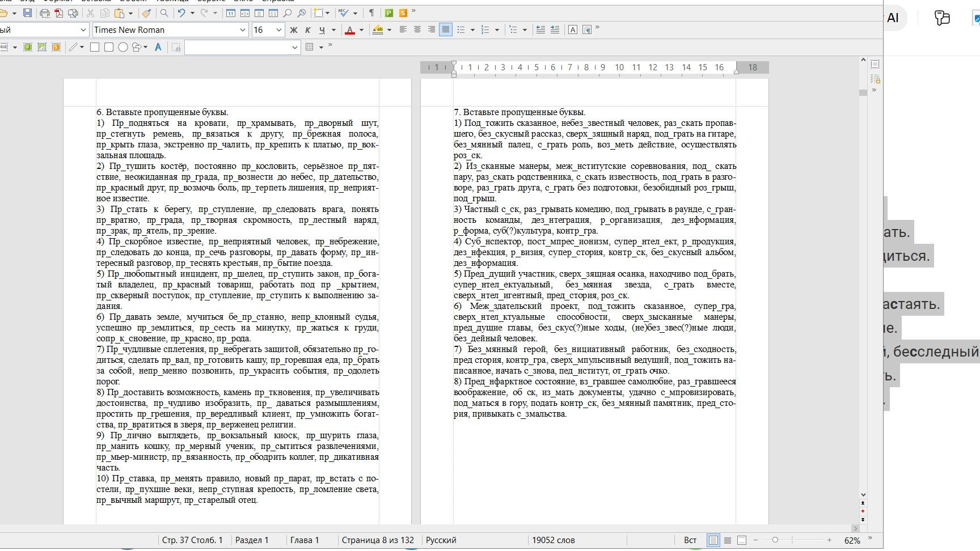This screenshot has height=551, width=980.
Task: Open the highlight color palette arrow
Action: click(x=389, y=30)
